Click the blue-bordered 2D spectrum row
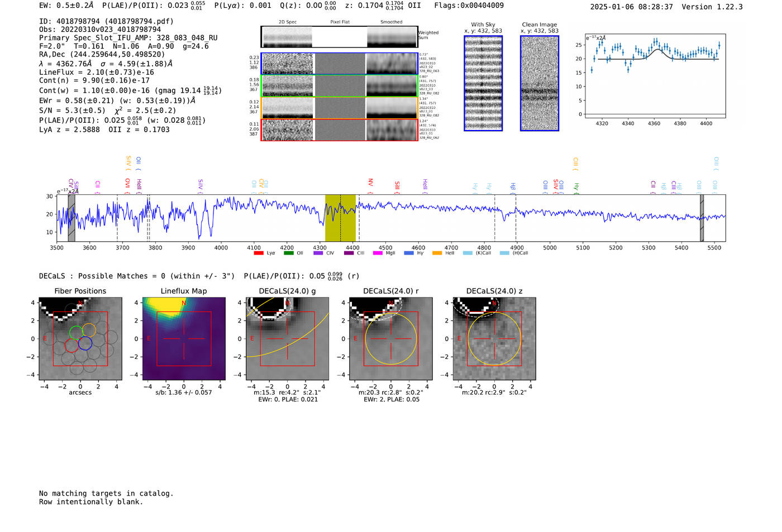The height and width of the screenshot is (532, 782). pos(339,64)
